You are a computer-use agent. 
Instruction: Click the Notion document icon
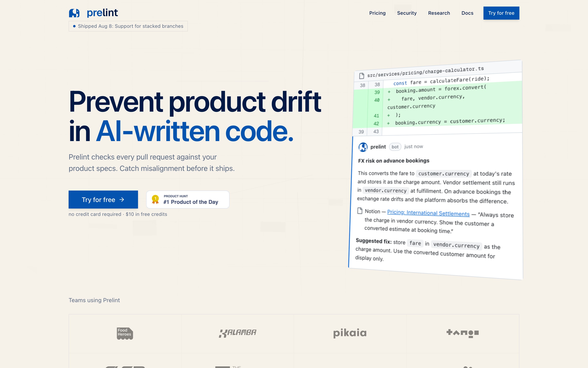360,211
